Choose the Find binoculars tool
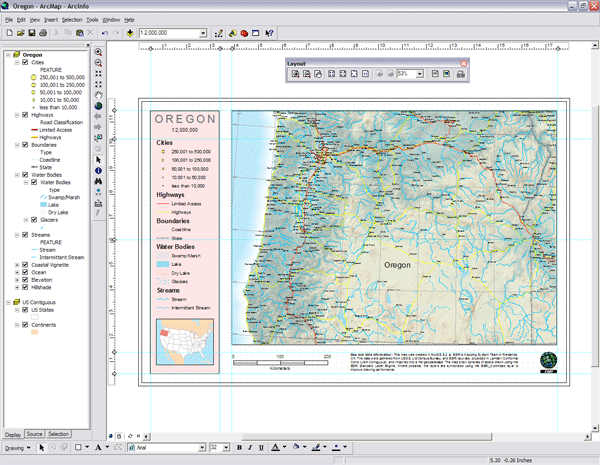Image resolution: width=600 pixels, height=465 pixels. tap(98, 181)
